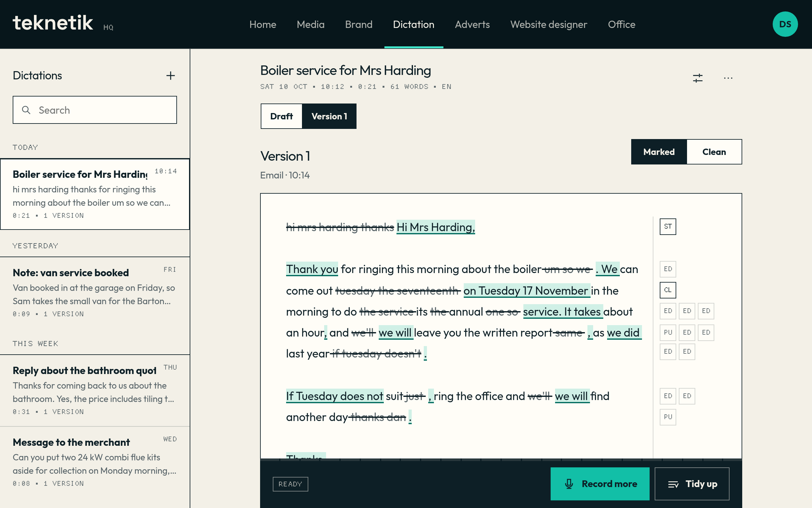Image resolution: width=812 pixels, height=508 pixels.
Task: Select the Draft version tab
Action: (x=281, y=116)
